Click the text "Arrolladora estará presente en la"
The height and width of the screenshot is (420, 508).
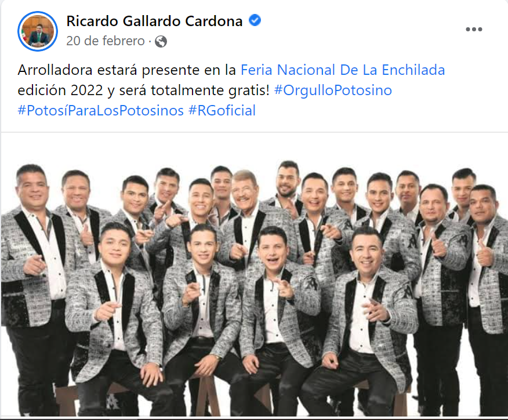(x=126, y=70)
